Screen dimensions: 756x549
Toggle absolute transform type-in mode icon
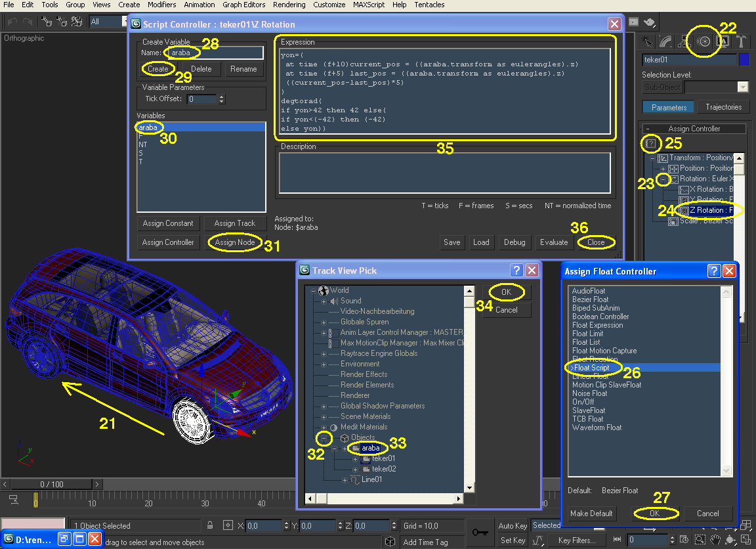tap(228, 525)
